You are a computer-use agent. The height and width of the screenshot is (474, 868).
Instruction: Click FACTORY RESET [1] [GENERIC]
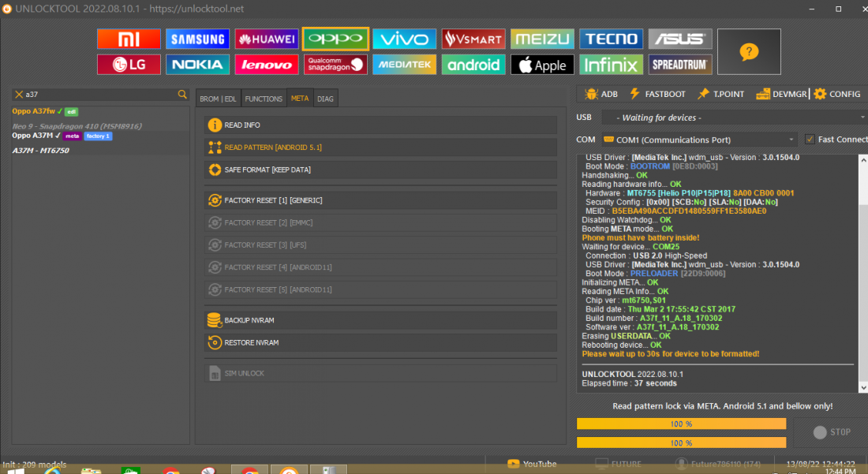(381, 200)
